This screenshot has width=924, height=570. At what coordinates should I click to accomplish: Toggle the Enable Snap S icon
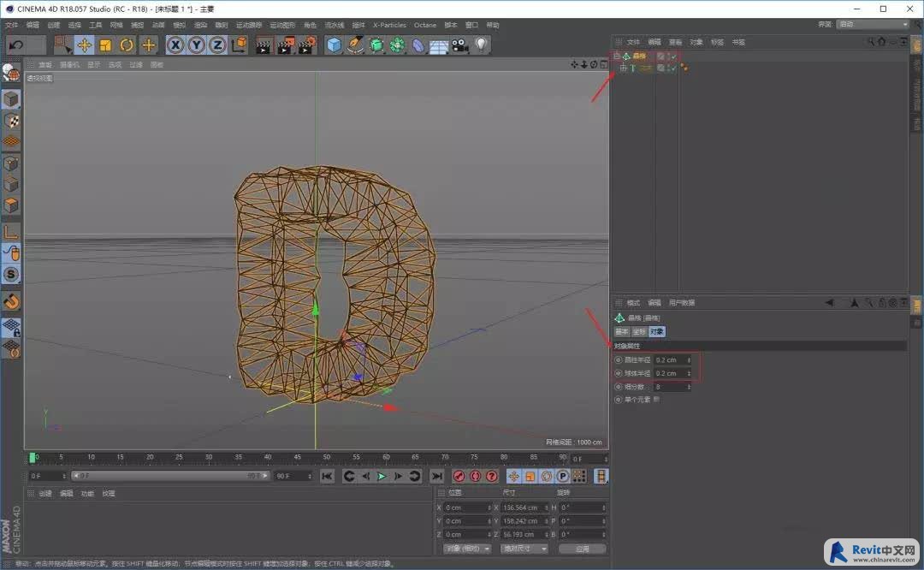(x=11, y=274)
